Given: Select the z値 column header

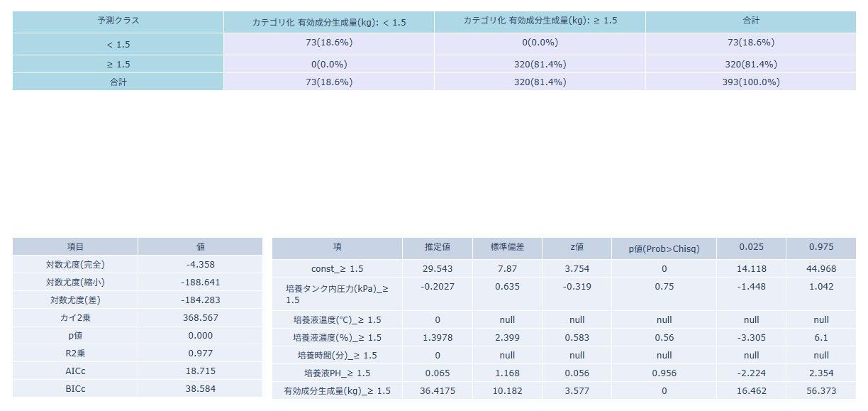Looking at the screenshot, I should pyautogui.click(x=577, y=248).
